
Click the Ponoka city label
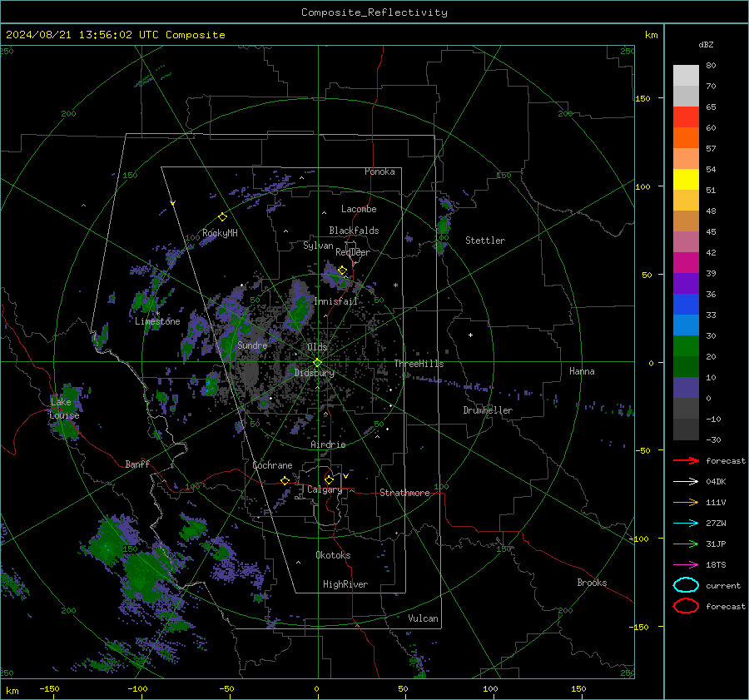point(379,171)
